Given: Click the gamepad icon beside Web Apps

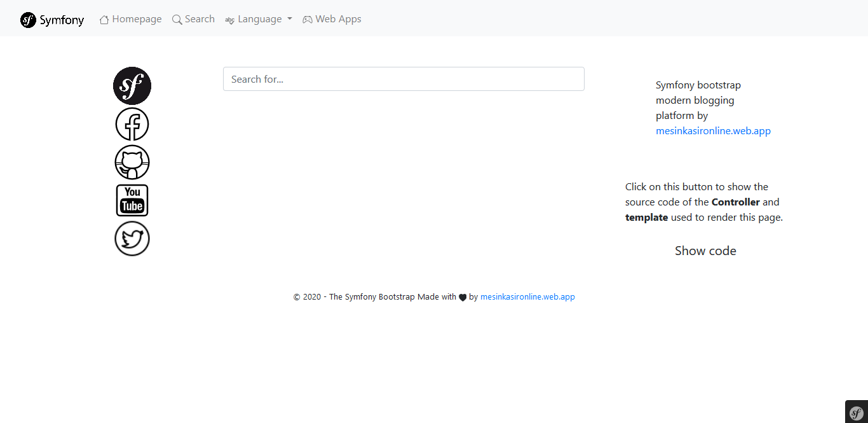Looking at the screenshot, I should [308, 20].
